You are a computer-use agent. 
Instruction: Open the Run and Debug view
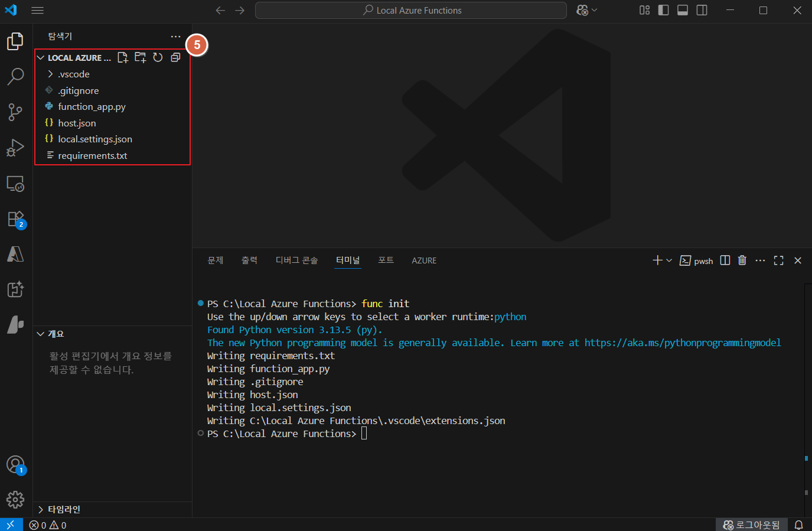15,148
